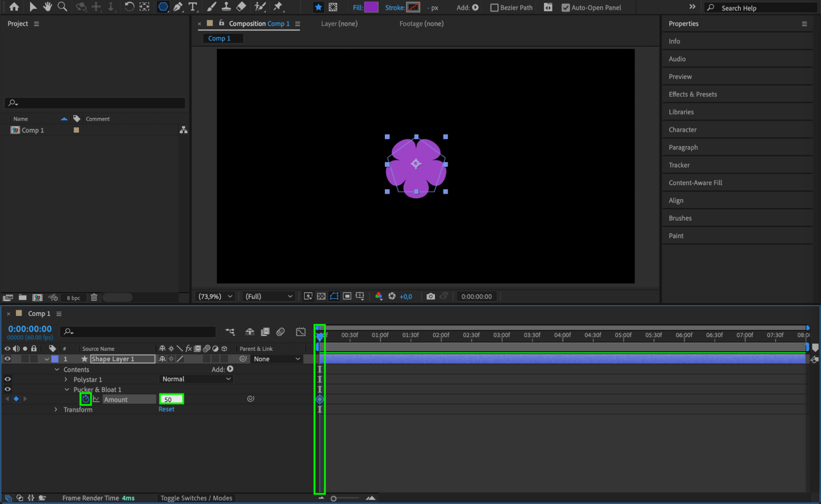Viewport: 821px width, 504px height.
Task: Enable the Bezier Path checkbox
Action: (x=494, y=8)
